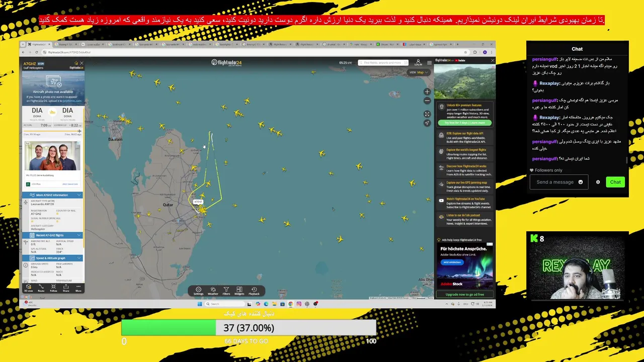Show the Route for the selected flight
This screenshot has width=644, height=362.
pyautogui.click(x=41, y=288)
